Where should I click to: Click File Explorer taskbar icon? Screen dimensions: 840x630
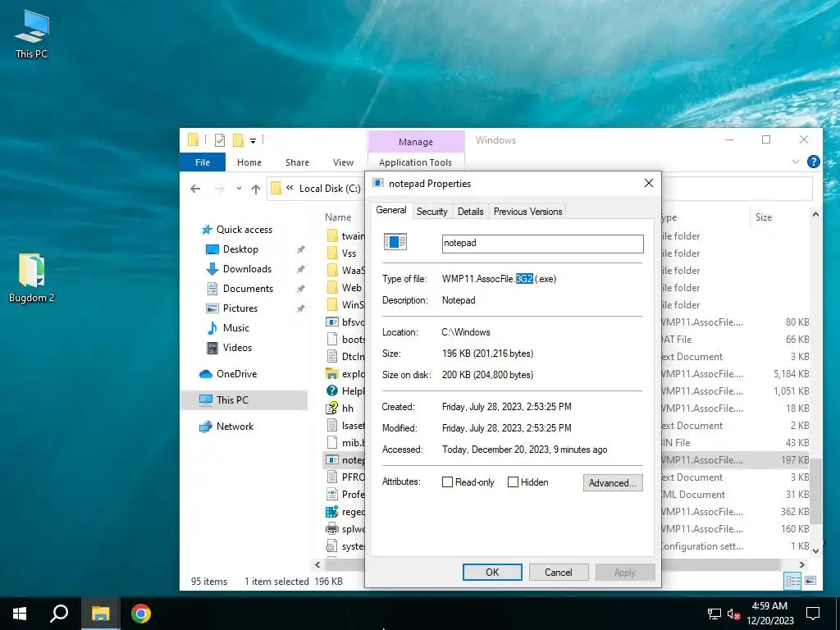pos(100,614)
